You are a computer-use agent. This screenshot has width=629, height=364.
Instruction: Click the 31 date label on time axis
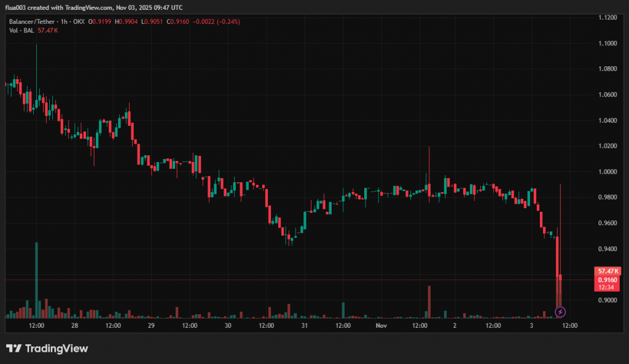click(305, 325)
